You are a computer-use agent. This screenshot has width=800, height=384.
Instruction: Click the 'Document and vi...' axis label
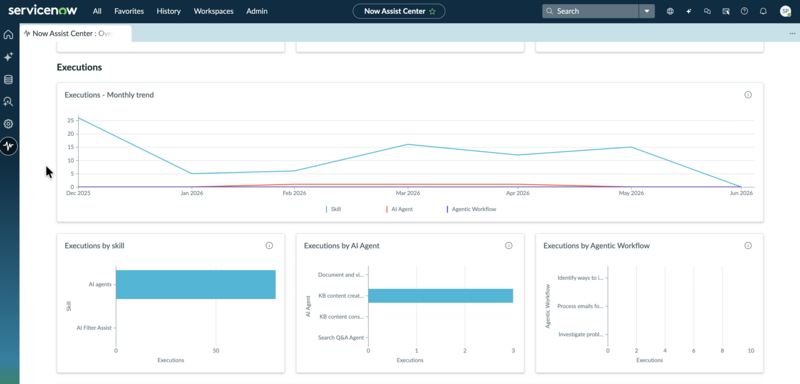(341, 274)
